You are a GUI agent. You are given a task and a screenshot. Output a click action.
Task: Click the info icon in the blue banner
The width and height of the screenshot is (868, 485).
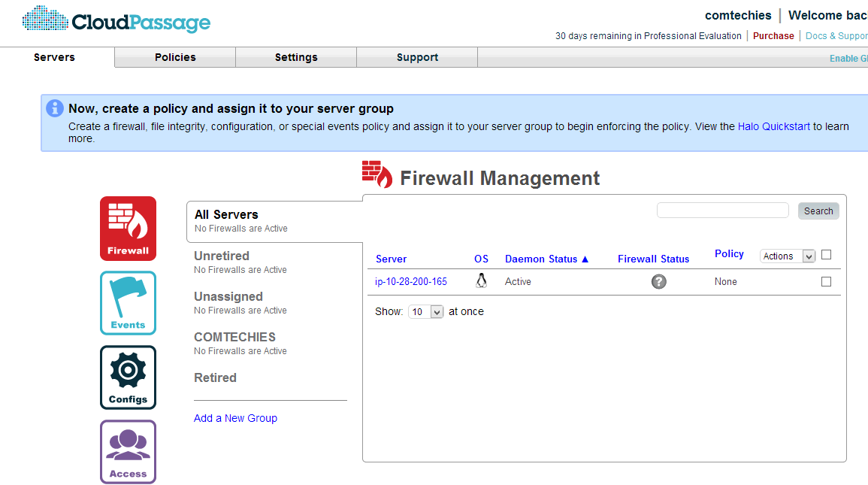(54, 108)
